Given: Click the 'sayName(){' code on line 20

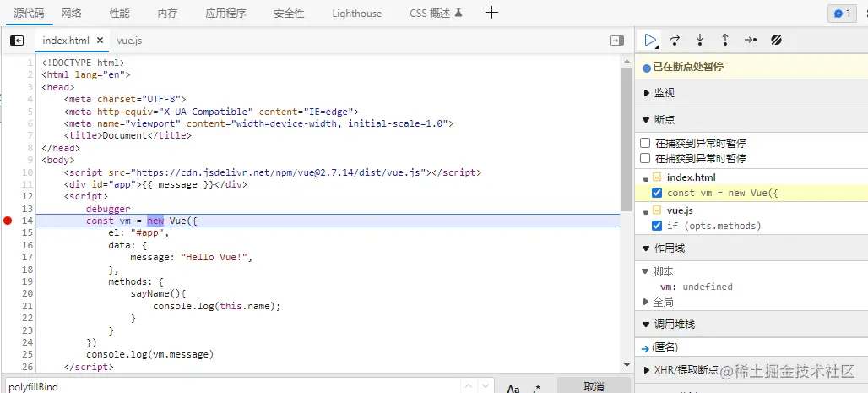Looking at the screenshot, I should [x=159, y=293].
